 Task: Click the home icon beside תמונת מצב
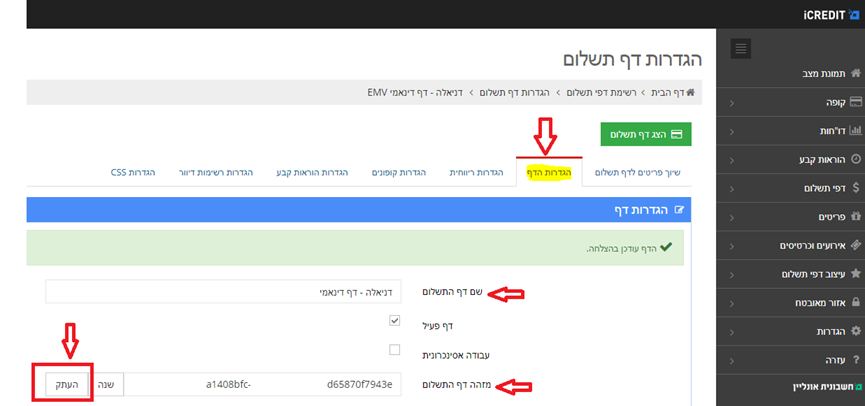pyautogui.click(x=856, y=73)
